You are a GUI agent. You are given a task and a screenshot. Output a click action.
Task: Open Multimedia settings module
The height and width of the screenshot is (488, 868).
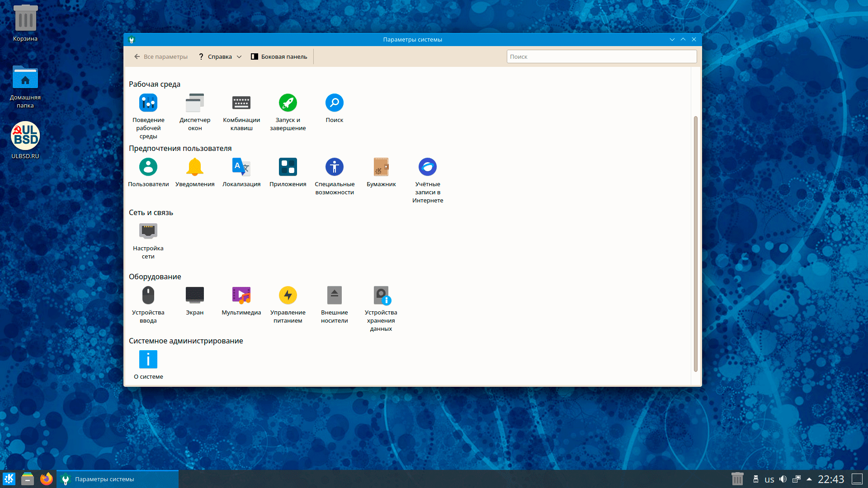coord(241,296)
